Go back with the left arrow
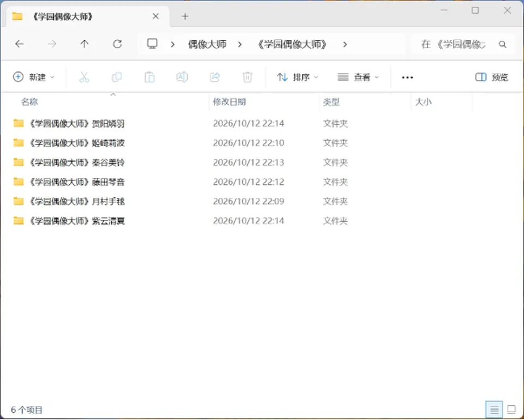This screenshot has width=524, height=420. [x=20, y=44]
